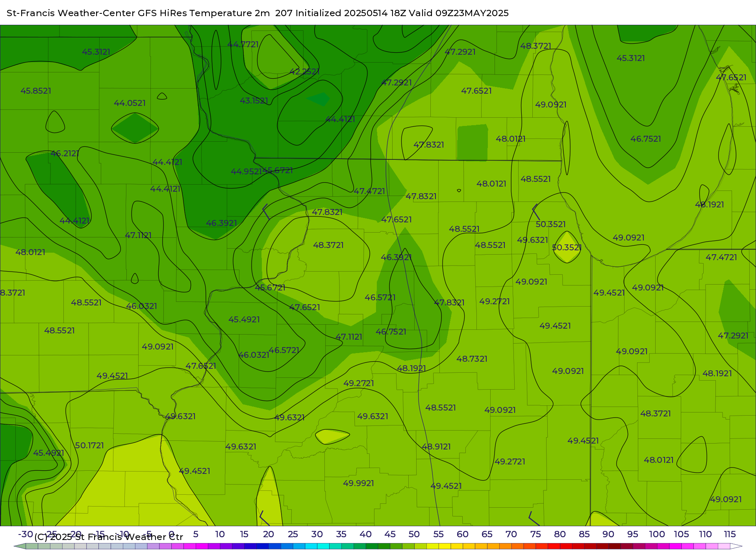This screenshot has width=756, height=551.
Task: Click the 70 label on color scale
Action: 511,534
